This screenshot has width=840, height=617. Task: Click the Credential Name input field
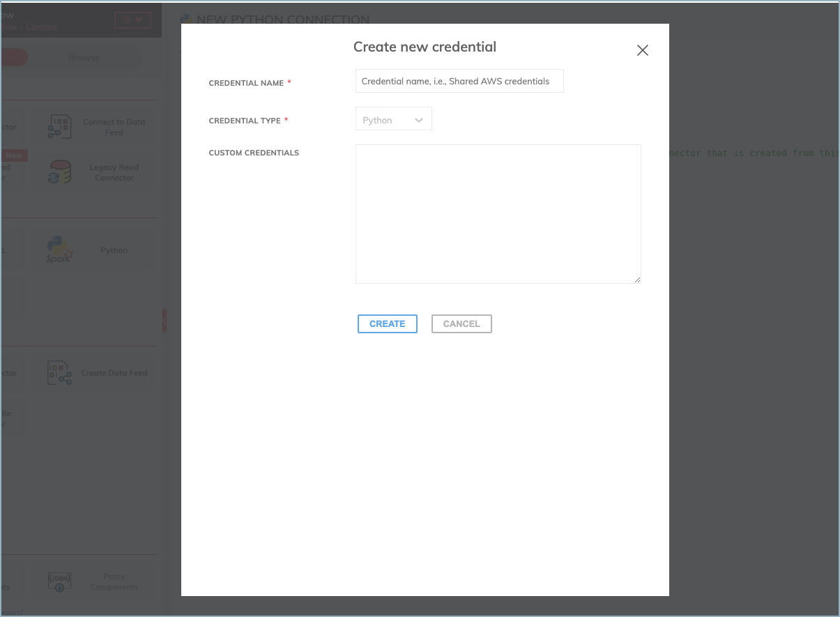[459, 81]
